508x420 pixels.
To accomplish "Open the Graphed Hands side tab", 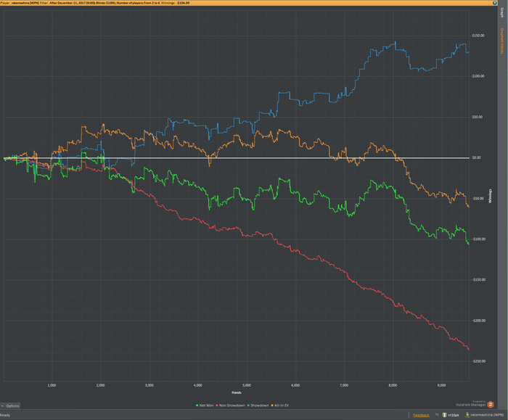I will click(x=502, y=41).
